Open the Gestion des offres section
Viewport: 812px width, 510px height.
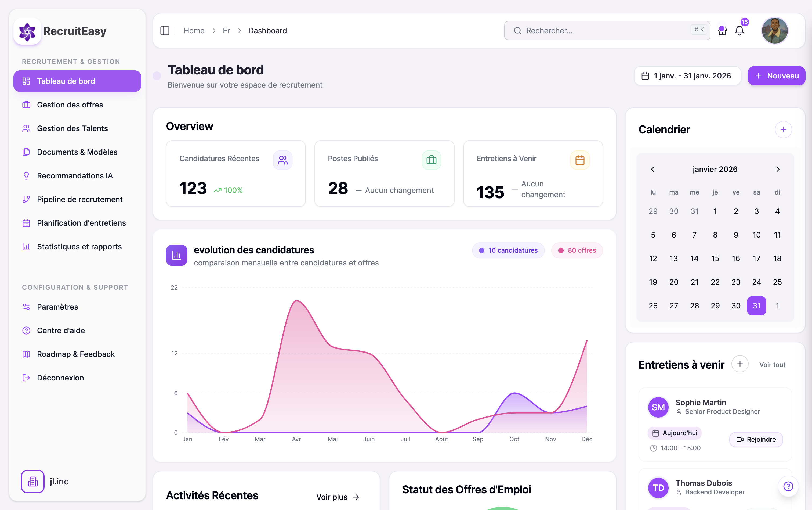coord(70,105)
